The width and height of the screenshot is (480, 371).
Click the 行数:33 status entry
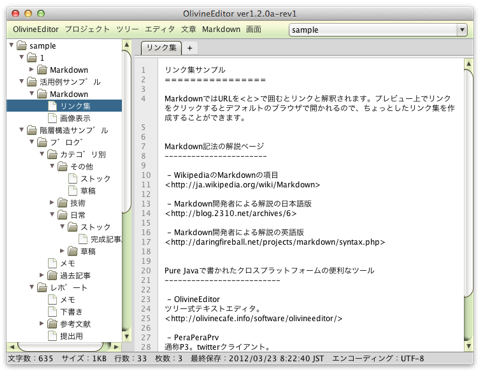(130, 358)
